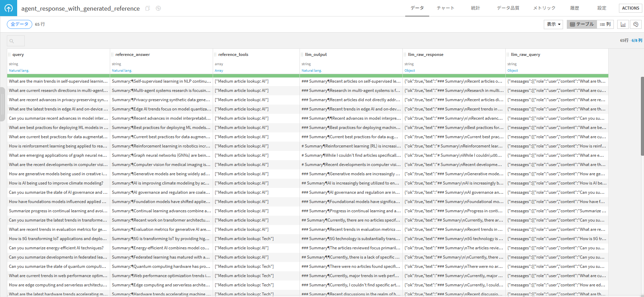
Task: Open the palette coloring icon
Action: pos(636,24)
